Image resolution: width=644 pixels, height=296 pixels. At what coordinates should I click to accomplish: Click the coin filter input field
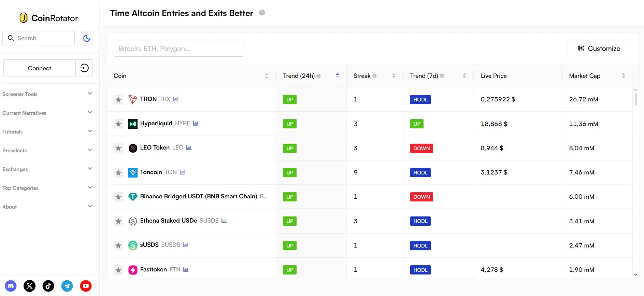(178, 48)
